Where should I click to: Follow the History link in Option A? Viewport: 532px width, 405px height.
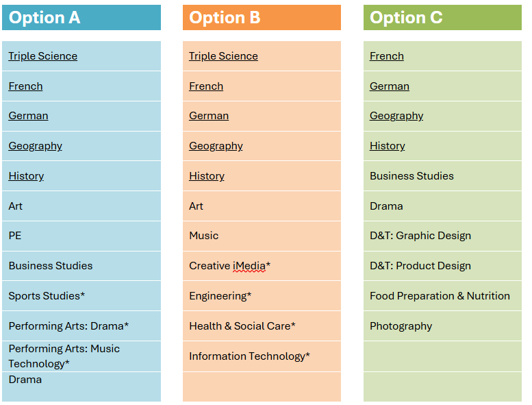point(26,176)
